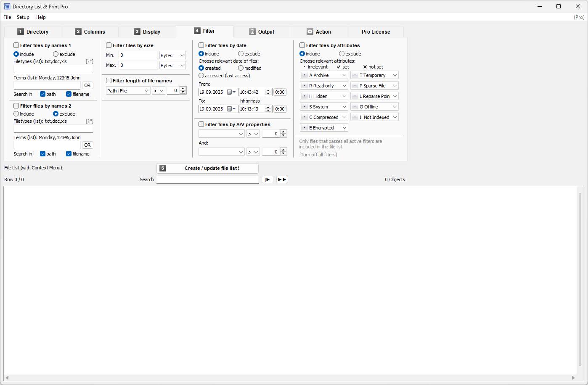Open the Max. size Bytes unit dropdown
588x385 pixels.
172,66
